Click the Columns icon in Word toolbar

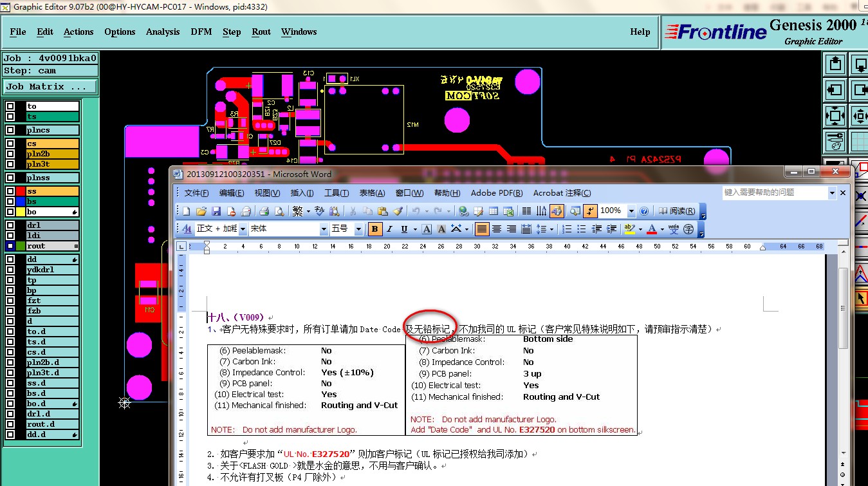[526, 211]
